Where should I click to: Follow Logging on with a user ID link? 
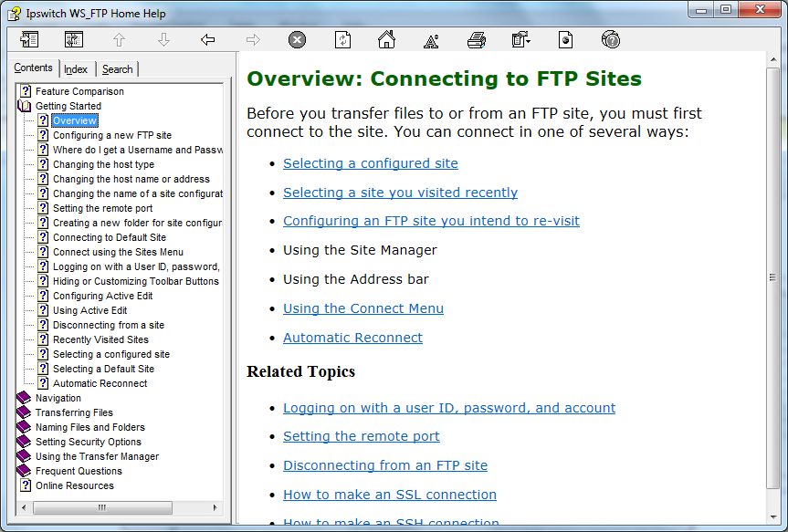[x=448, y=408]
